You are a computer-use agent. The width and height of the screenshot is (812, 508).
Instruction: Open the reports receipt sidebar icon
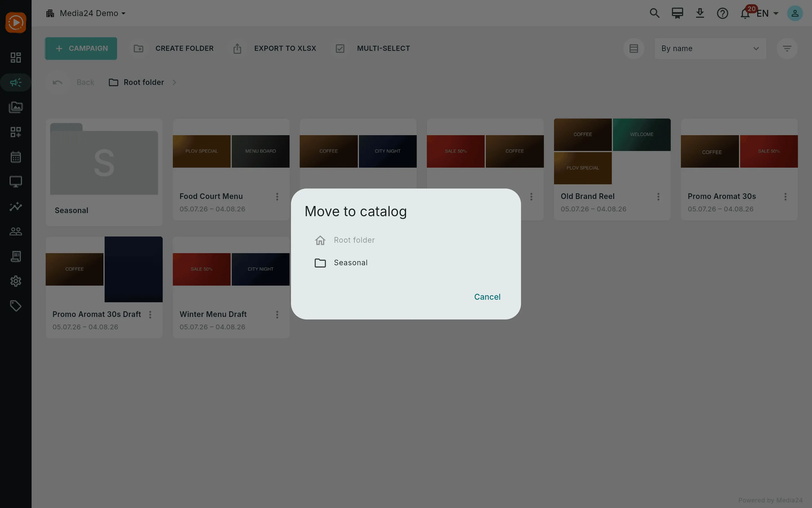16,256
